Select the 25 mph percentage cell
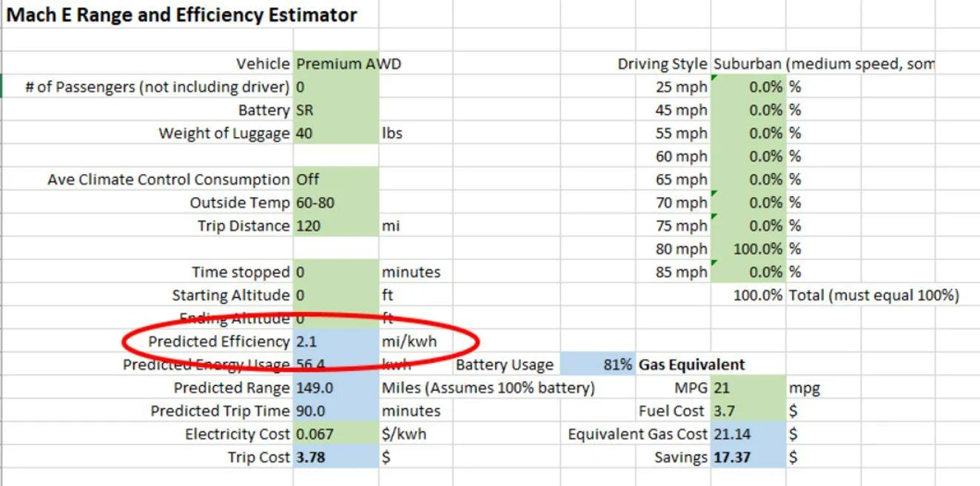Image resolution: width=980 pixels, height=486 pixels. (748, 87)
